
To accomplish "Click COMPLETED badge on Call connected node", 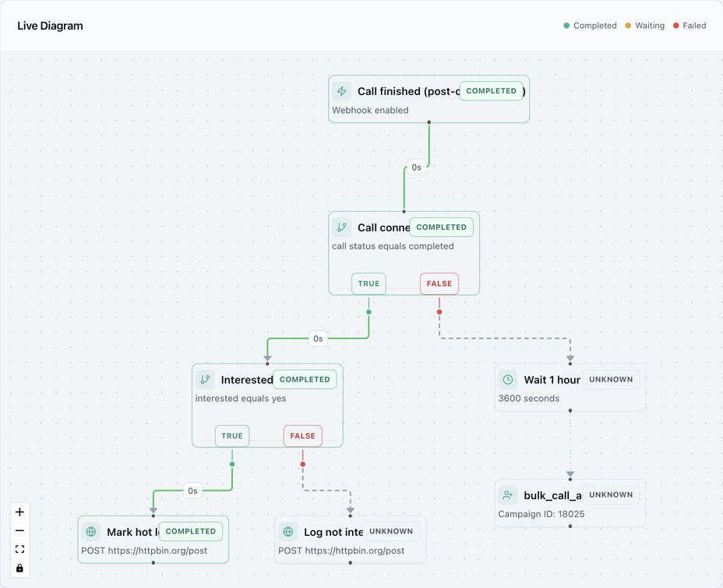I will [x=441, y=227].
